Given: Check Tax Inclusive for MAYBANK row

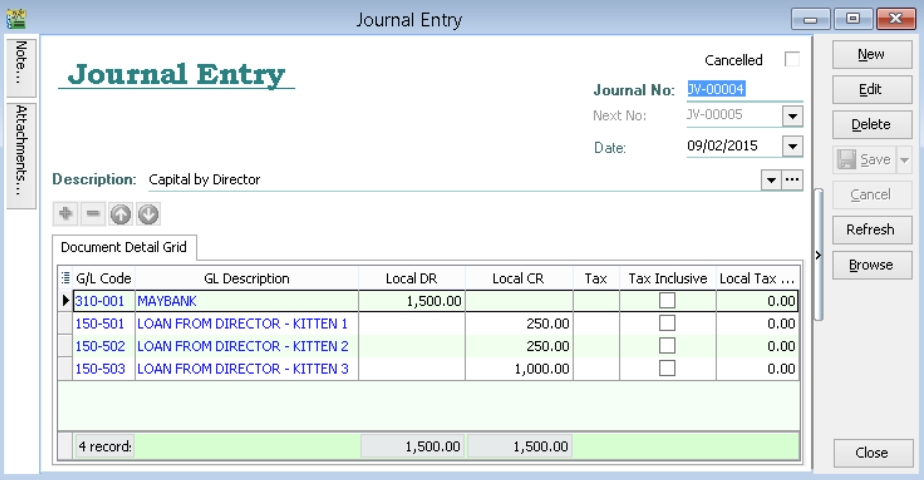Looking at the screenshot, I should click(x=667, y=300).
